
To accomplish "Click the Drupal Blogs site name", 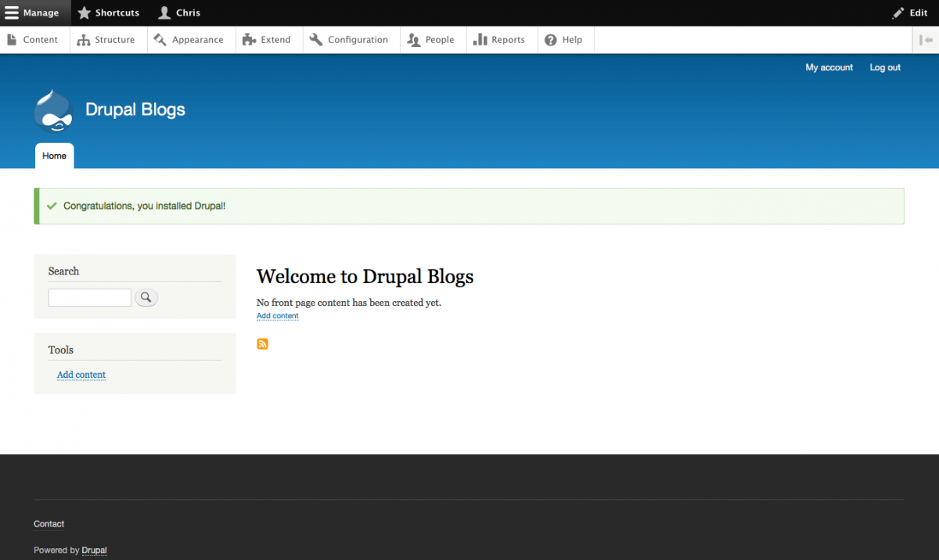I will 135,109.
